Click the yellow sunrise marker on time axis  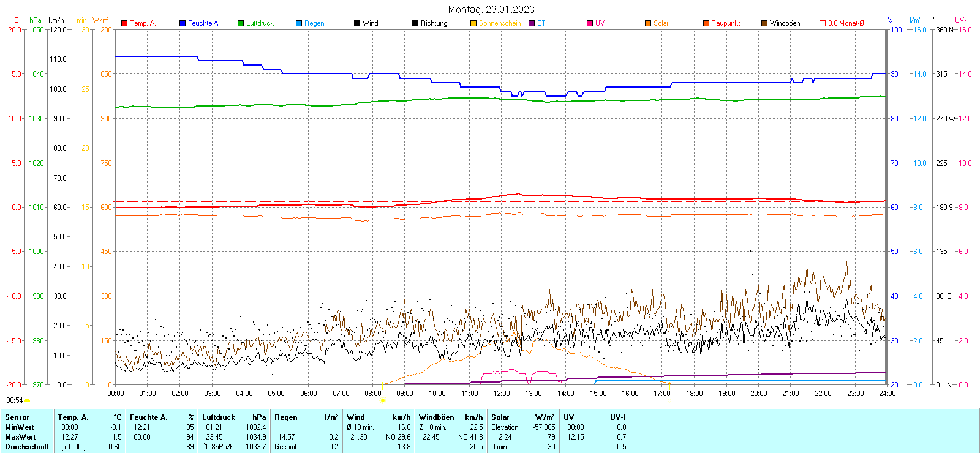click(x=382, y=400)
